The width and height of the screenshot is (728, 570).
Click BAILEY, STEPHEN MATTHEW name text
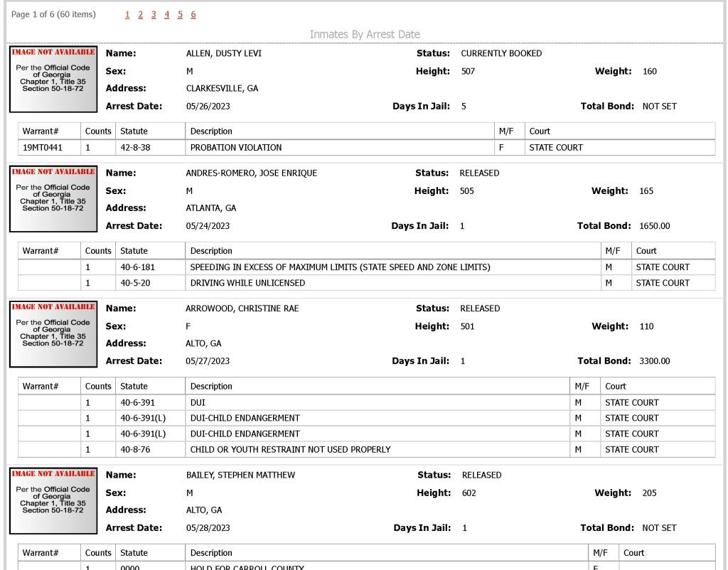tap(240, 475)
